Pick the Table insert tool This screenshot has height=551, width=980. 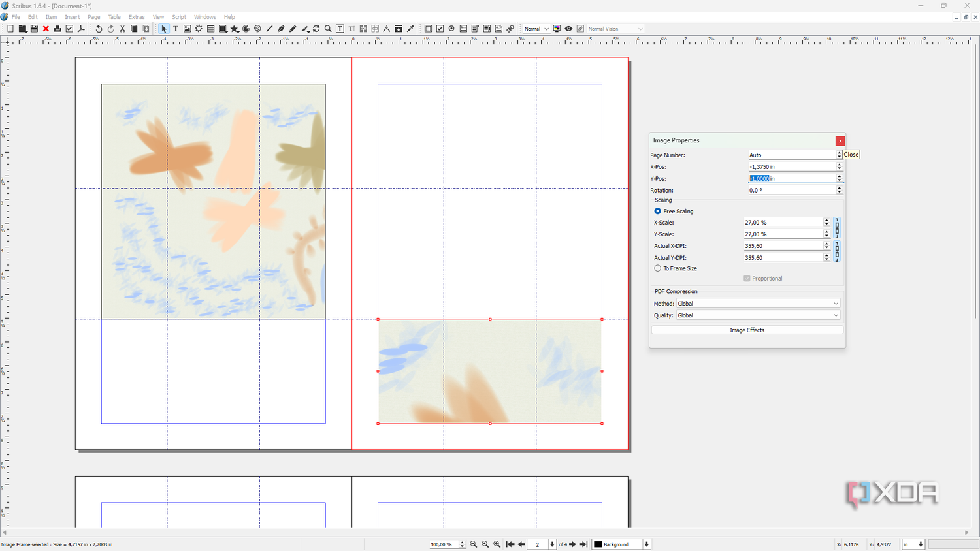[211, 29]
